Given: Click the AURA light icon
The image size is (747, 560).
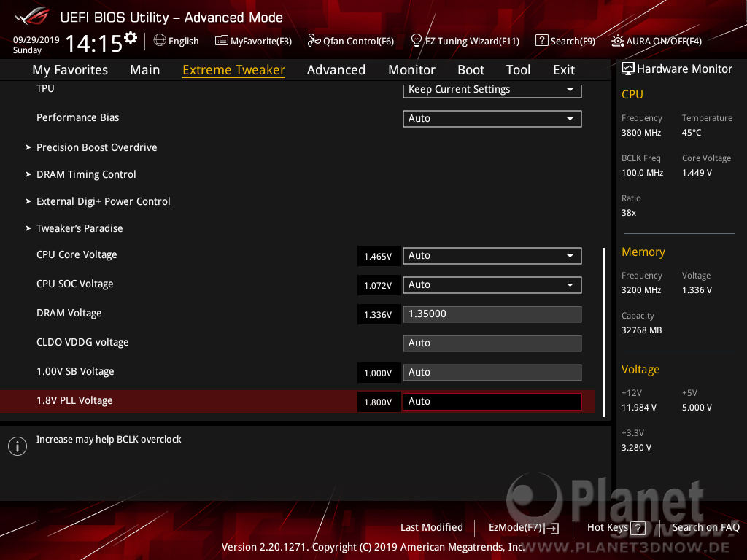Looking at the screenshot, I should tap(618, 41).
